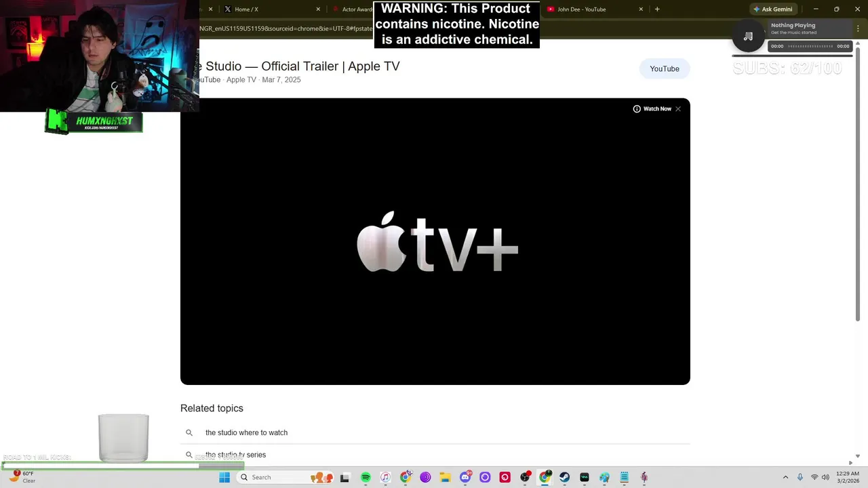Image resolution: width=868 pixels, height=488 pixels.
Task: Click the Ask Gemini button
Action: (x=772, y=9)
